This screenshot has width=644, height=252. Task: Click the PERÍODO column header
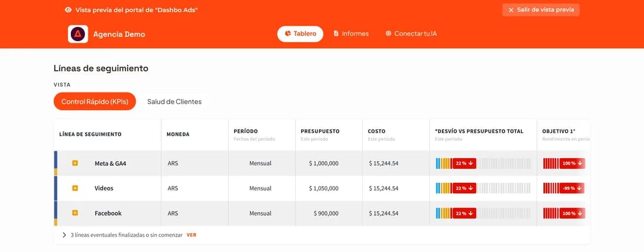[246, 131]
